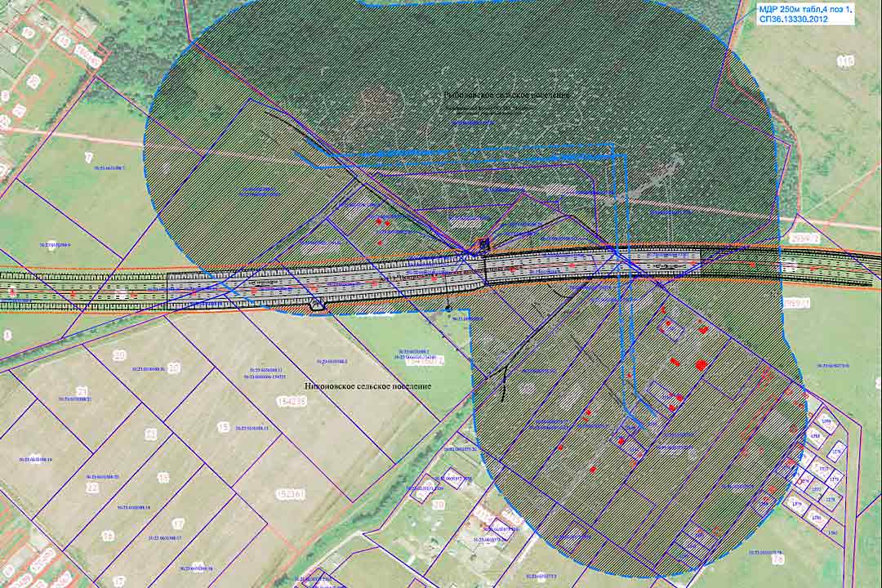Select the field plot numbered 15
The height and width of the screenshot is (588, 882).
pos(223,427)
